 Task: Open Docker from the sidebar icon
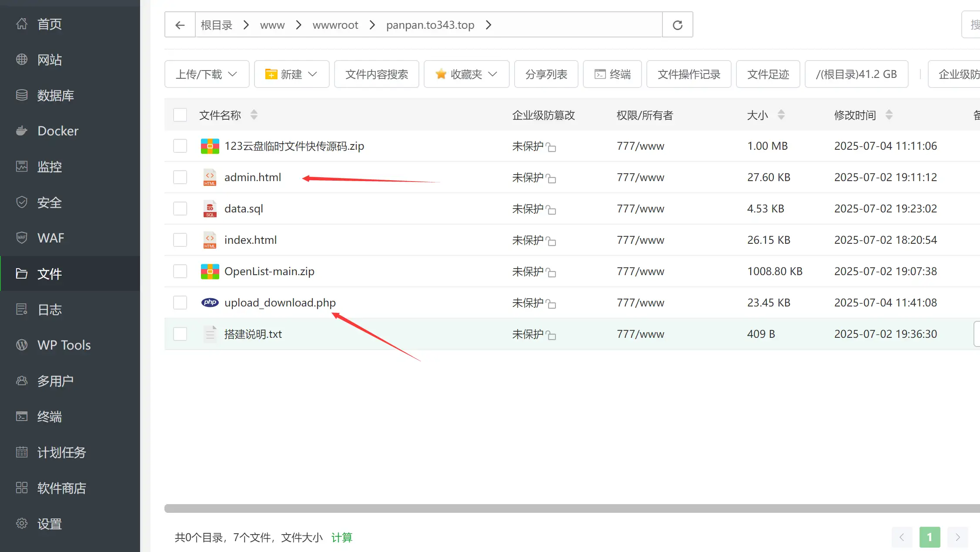pos(22,131)
